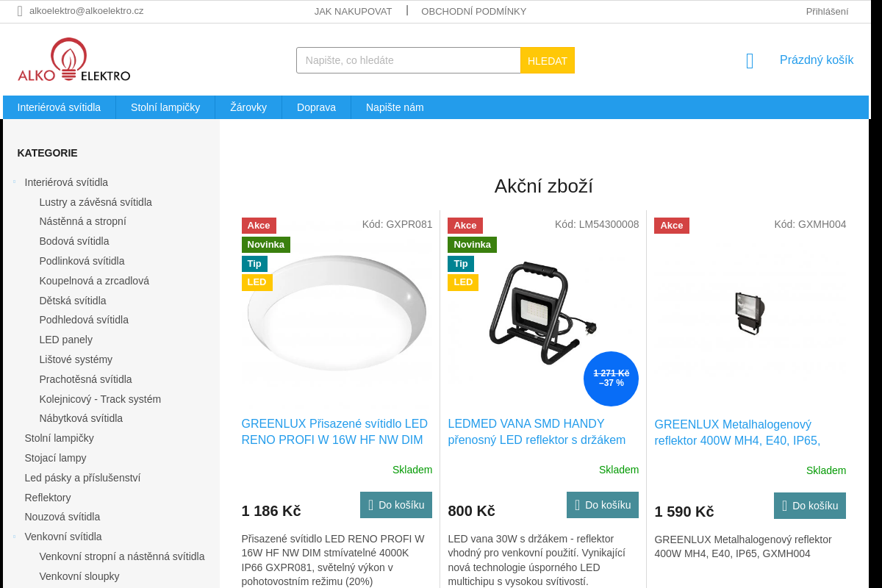Open Nástěnná a stropní category

coord(82,221)
